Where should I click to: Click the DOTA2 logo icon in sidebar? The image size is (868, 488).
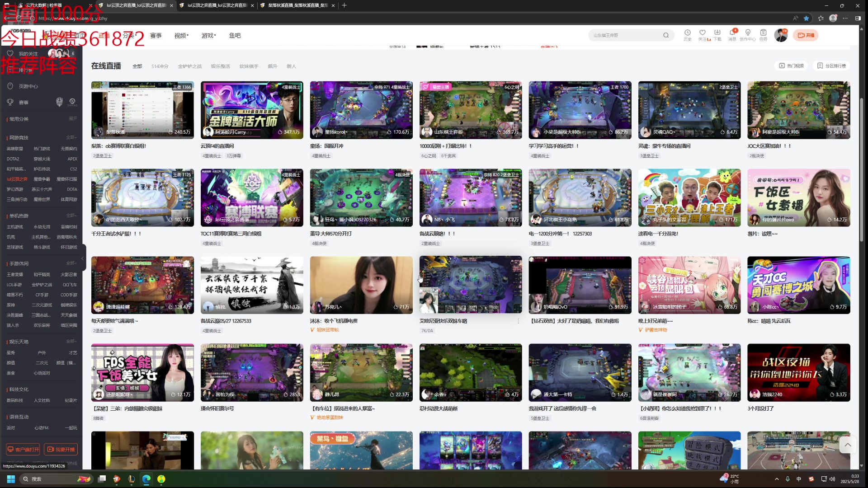coord(72,102)
